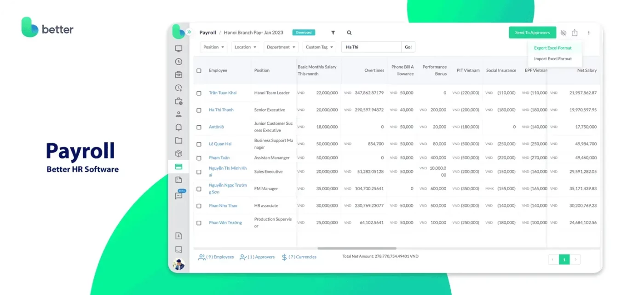
Task: Click the clock icon in sidebar
Action: click(178, 62)
